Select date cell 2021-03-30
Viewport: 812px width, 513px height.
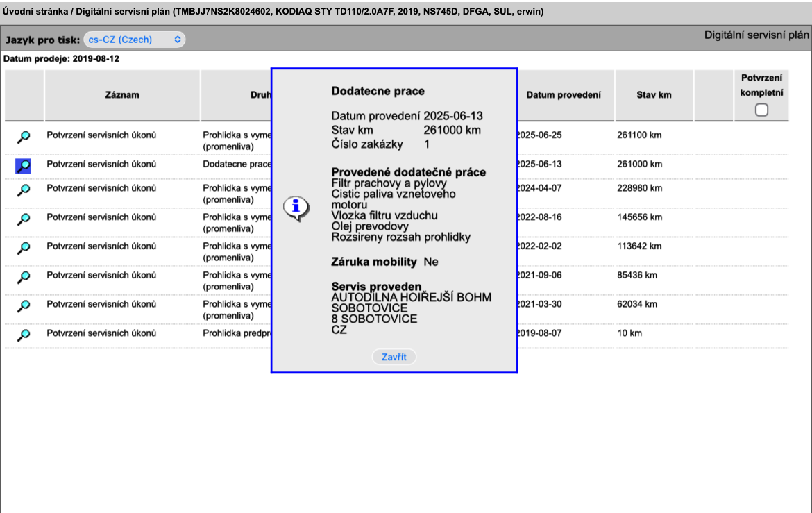tap(539, 304)
